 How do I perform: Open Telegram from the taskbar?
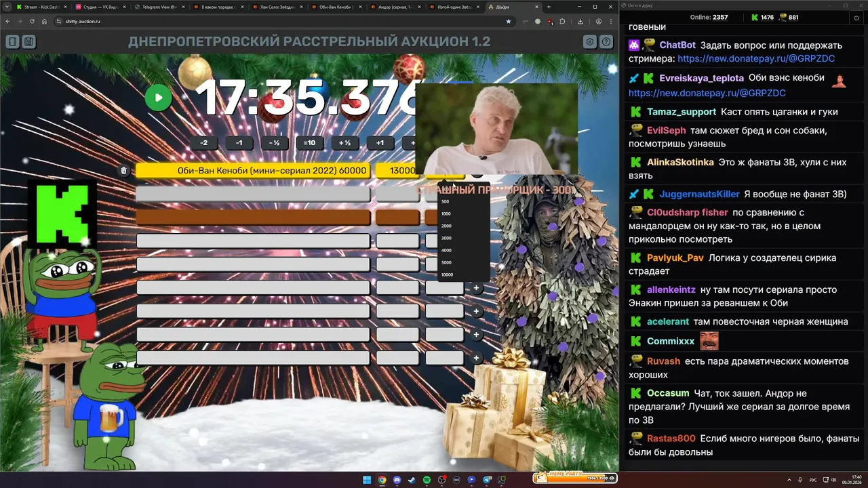click(x=486, y=480)
